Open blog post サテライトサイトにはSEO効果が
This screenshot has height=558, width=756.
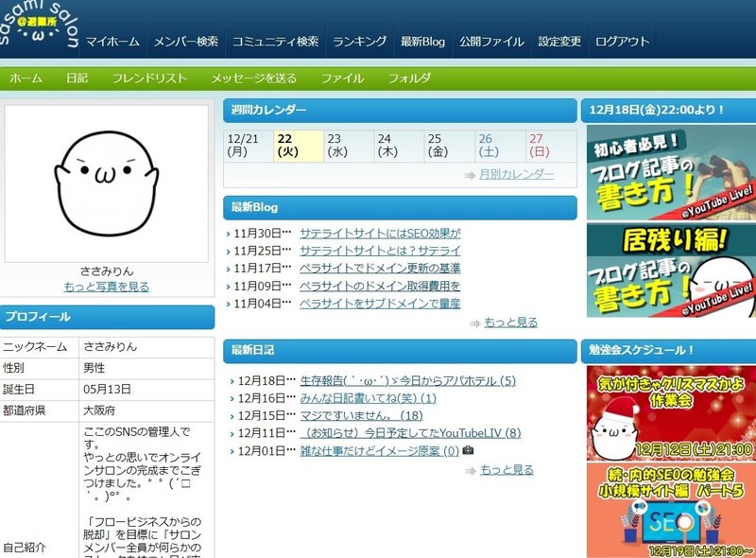[380, 234]
